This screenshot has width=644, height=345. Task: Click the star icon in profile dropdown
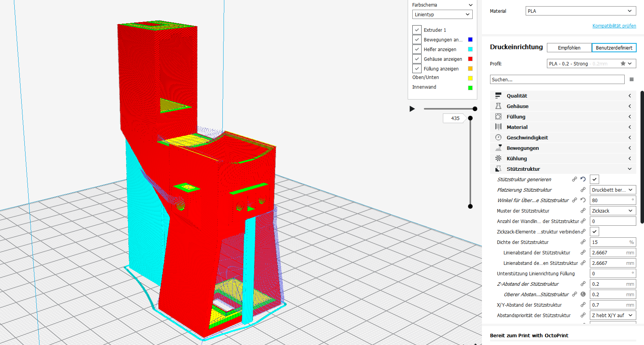[x=623, y=64]
